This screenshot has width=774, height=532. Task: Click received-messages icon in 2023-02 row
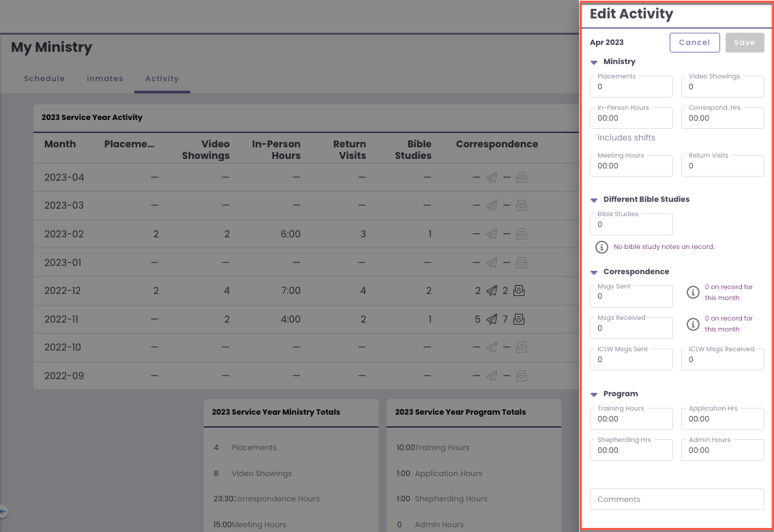(x=521, y=234)
